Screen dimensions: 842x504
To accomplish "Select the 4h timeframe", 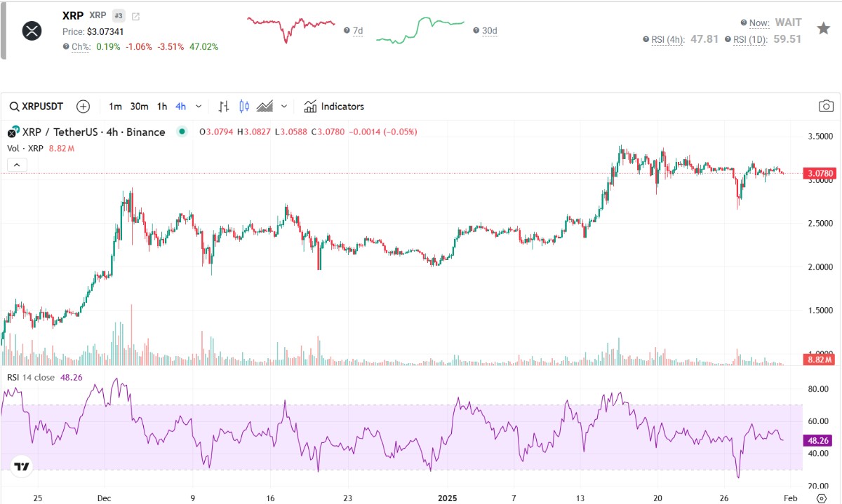I will point(180,107).
